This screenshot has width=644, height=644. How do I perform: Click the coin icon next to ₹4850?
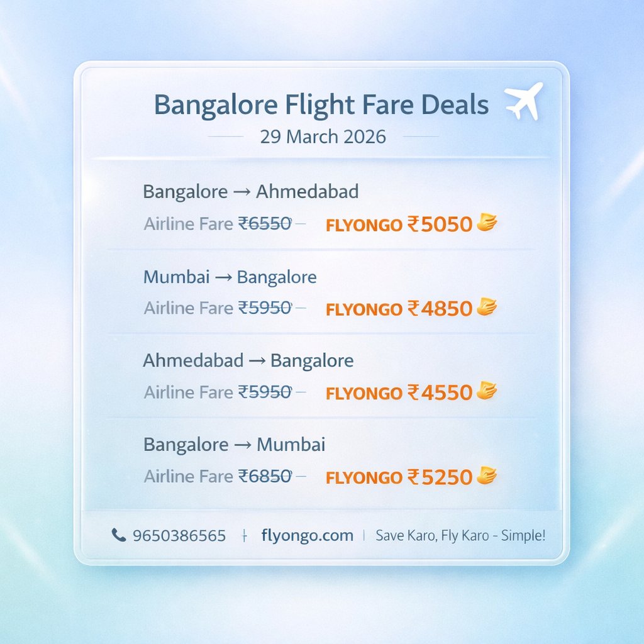pyautogui.click(x=487, y=308)
